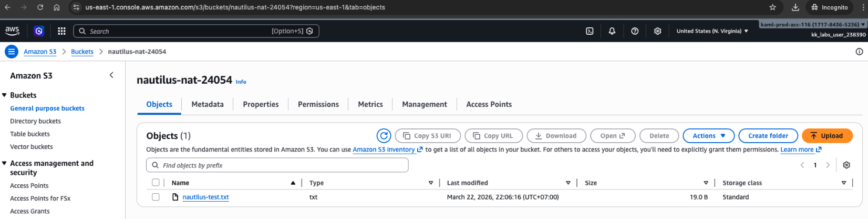Collapse the Amazon S3 side panel
The width and height of the screenshot is (868, 219).
111,75
